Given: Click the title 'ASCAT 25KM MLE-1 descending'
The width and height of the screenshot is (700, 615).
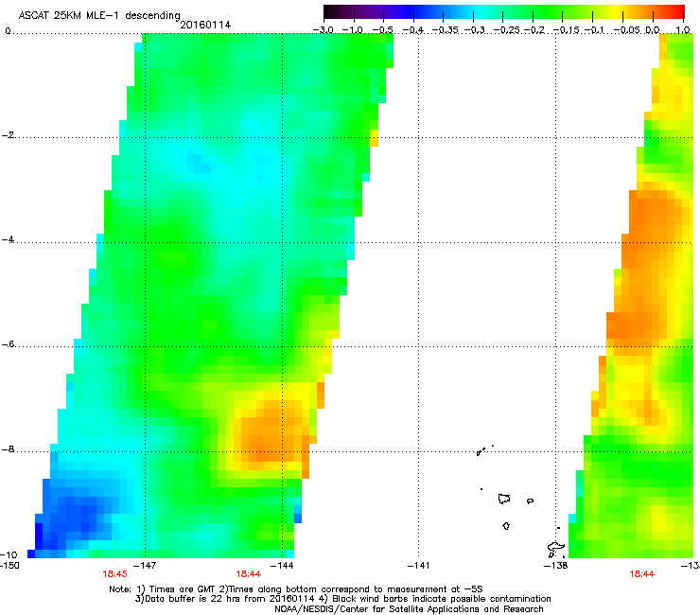Looking at the screenshot, I should 99,16.
